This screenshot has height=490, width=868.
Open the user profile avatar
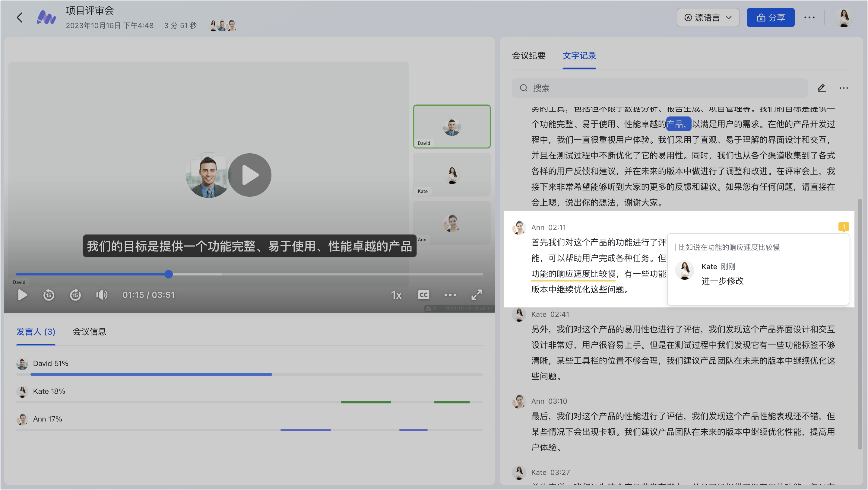pos(843,17)
